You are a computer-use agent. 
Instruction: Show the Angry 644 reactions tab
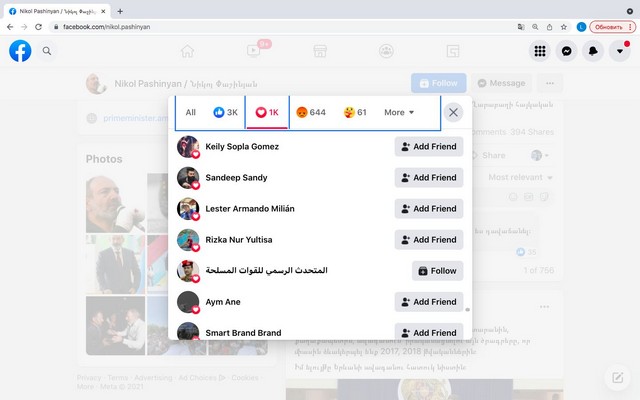pos(311,112)
